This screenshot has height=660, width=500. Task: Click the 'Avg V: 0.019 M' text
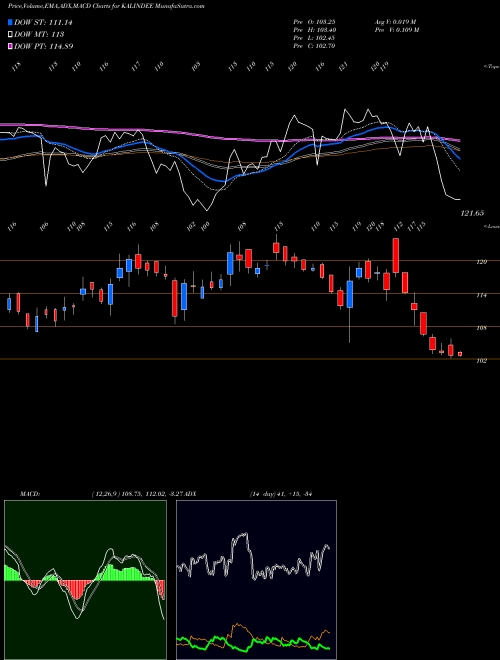pos(396,22)
